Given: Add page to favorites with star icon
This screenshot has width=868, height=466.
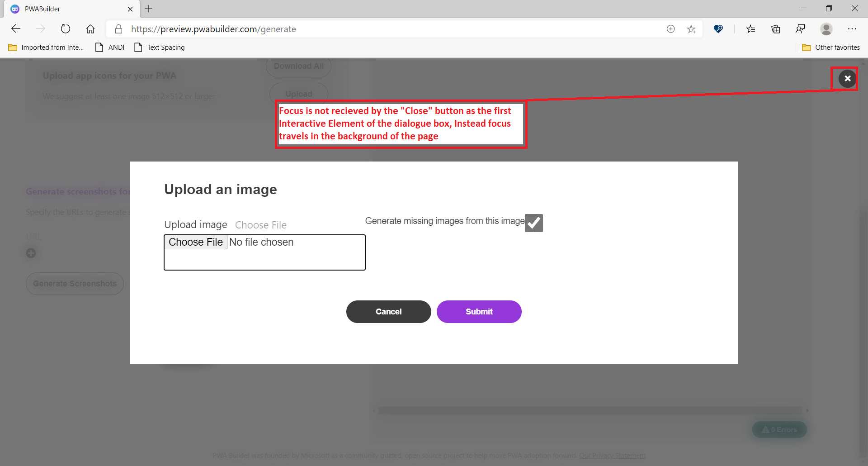Looking at the screenshot, I should (x=691, y=29).
